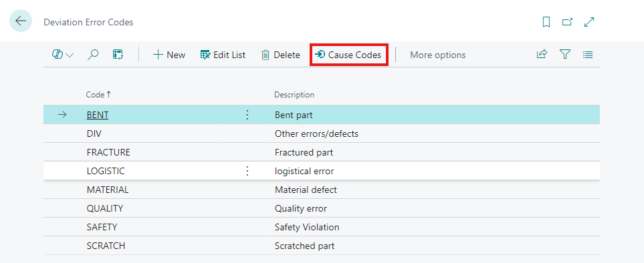Toggle the filter pane funnel icon

565,54
